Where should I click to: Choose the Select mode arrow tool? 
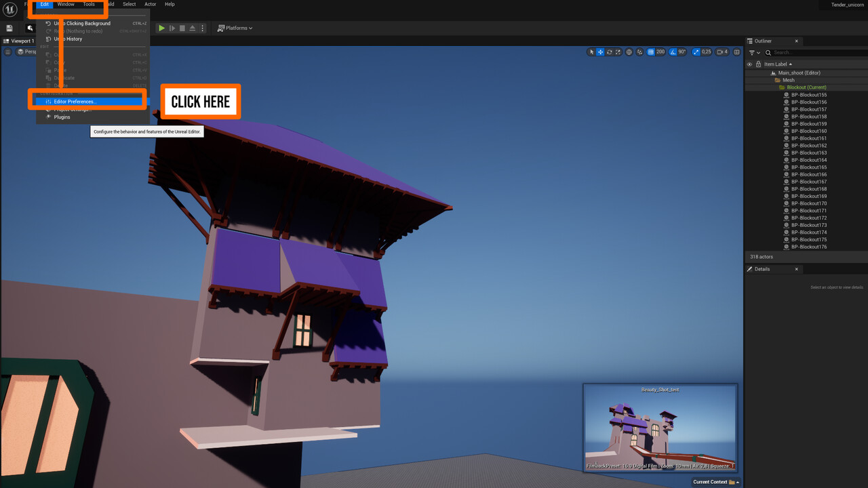pyautogui.click(x=591, y=52)
